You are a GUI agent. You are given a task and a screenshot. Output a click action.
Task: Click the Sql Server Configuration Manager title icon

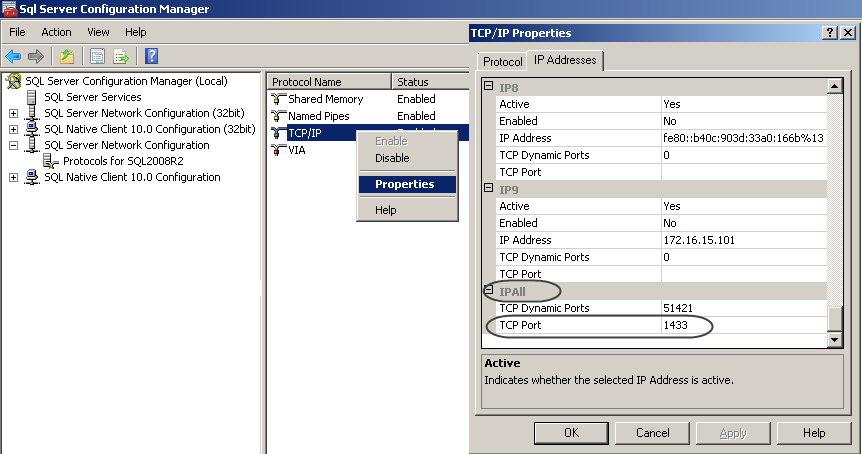(x=9, y=9)
